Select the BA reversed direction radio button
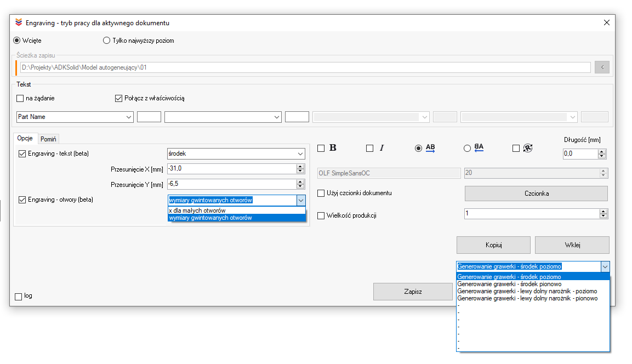 pyautogui.click(x=467, y=149)
